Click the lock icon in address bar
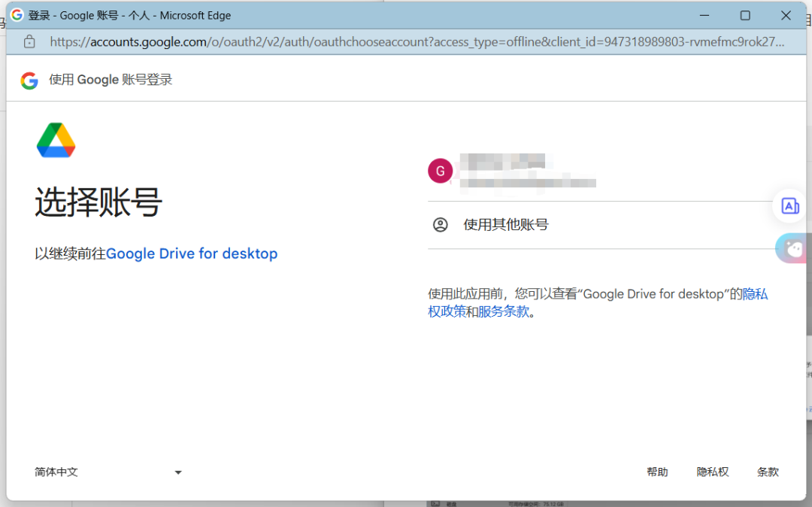Screen dimensions: 812x507 tap(29, 42)
